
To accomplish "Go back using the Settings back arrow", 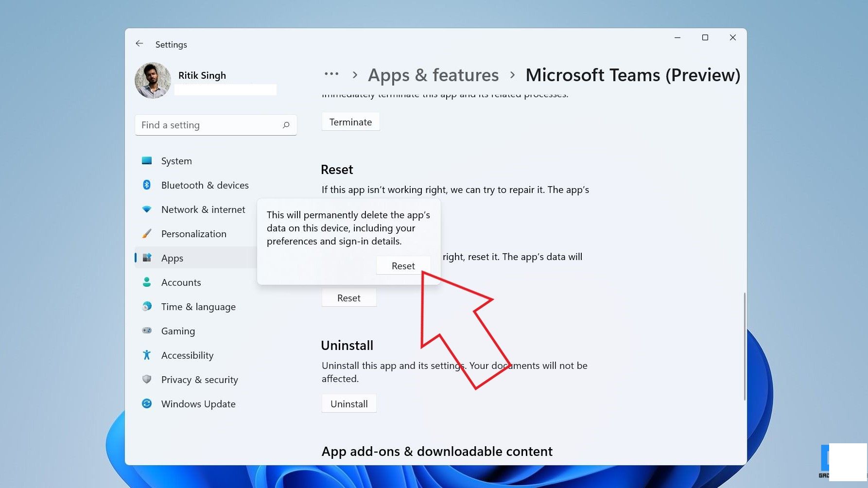I will click(x=139, y=44).
